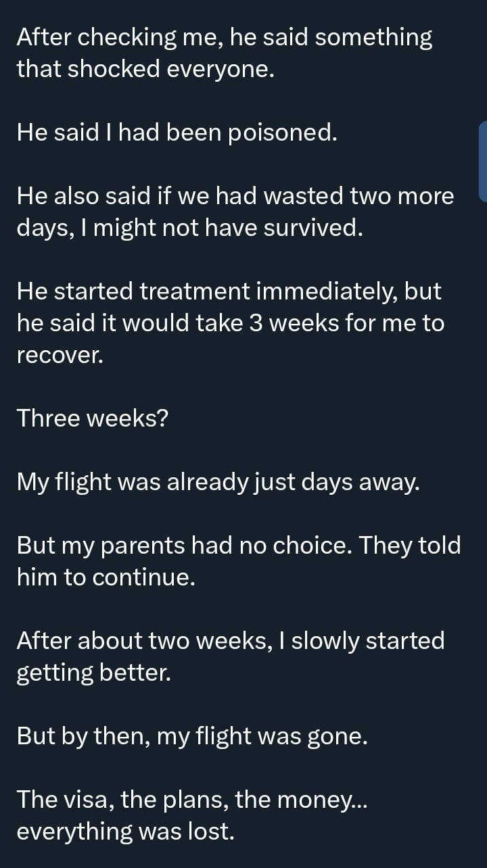Click the scrollbar handle on the right edge
Image resolution: width=487 pixels, height=868 pixels.
pyautogui.click(x=483, y=161)
